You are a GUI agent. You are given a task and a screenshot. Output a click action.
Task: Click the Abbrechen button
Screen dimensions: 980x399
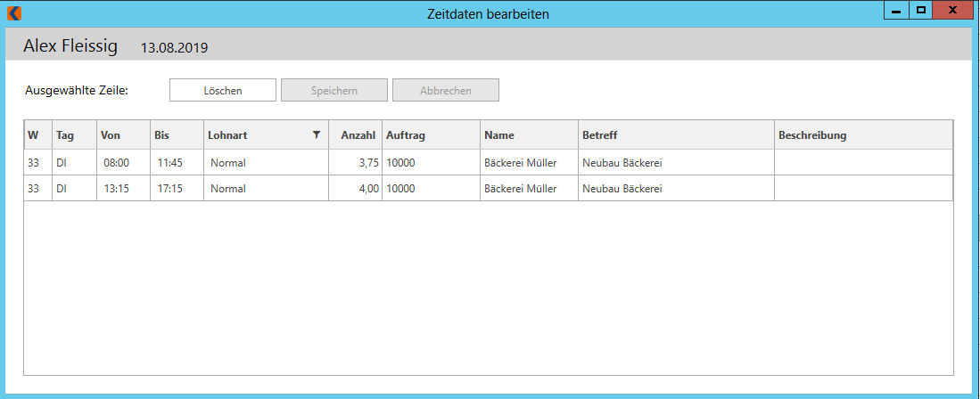pos(446,91)
